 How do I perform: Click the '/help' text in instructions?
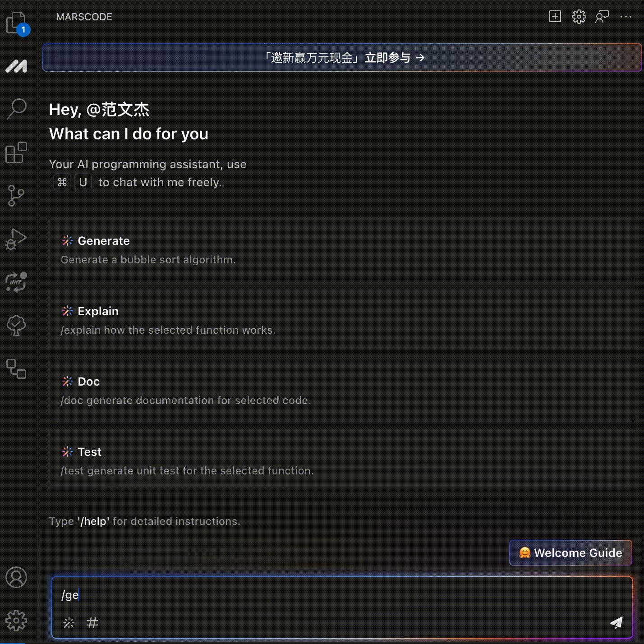pyautogui.click(x=93, y=521)
